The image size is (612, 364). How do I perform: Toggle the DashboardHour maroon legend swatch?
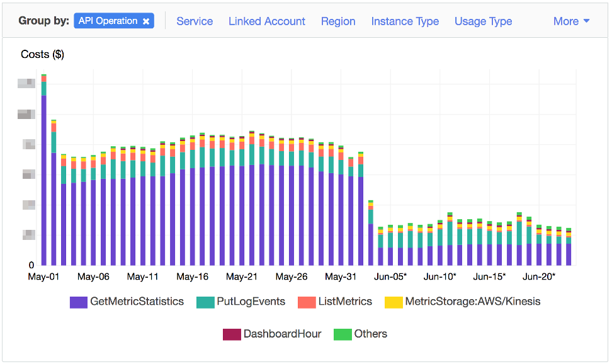point(232,334)
